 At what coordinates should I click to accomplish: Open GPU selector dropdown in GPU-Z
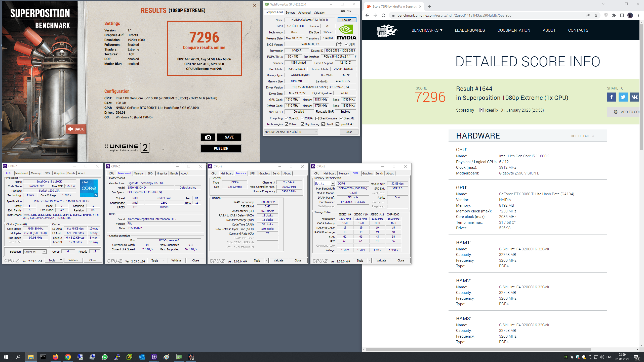291,132
